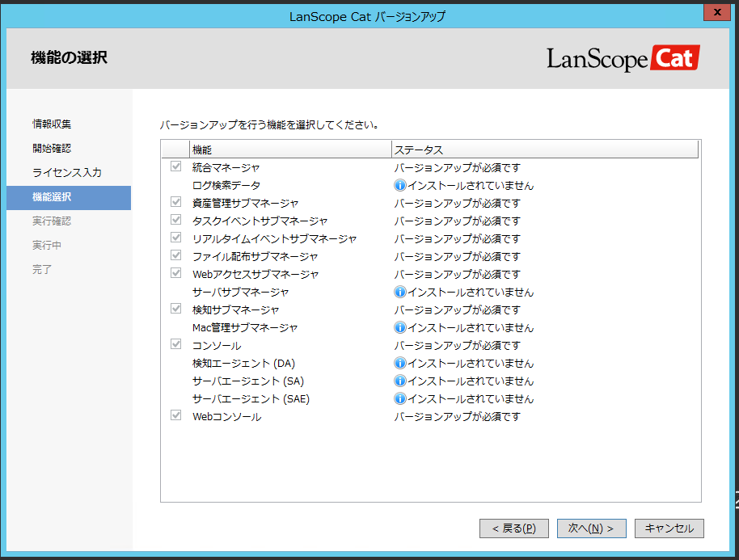Click the info icon beside サーバサブマネージャ
Viewport: 739px width, 560px height.
(400, 292)
